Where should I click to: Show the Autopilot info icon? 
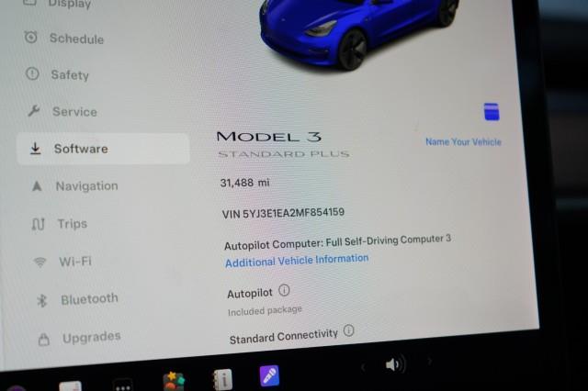tap(284, 290)
